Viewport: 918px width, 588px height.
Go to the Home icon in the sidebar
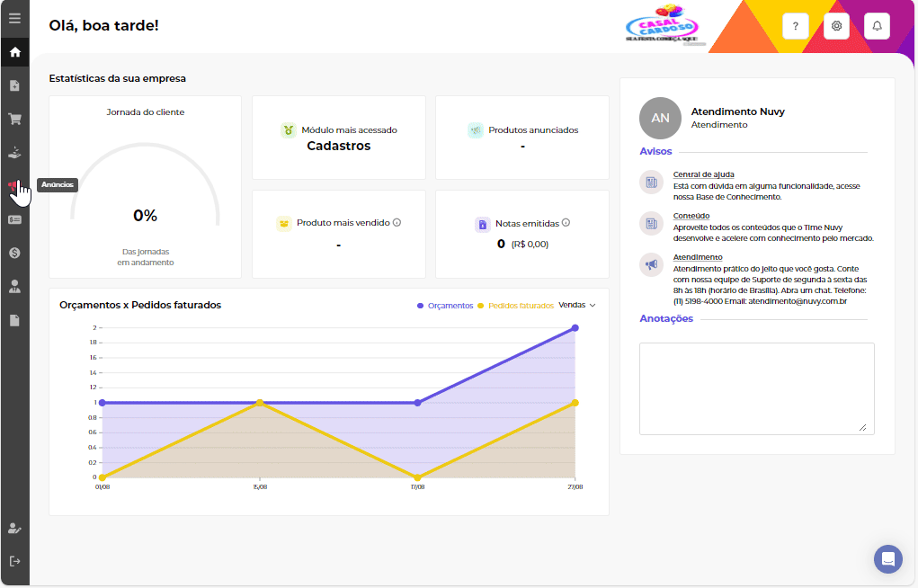[14, 52]
